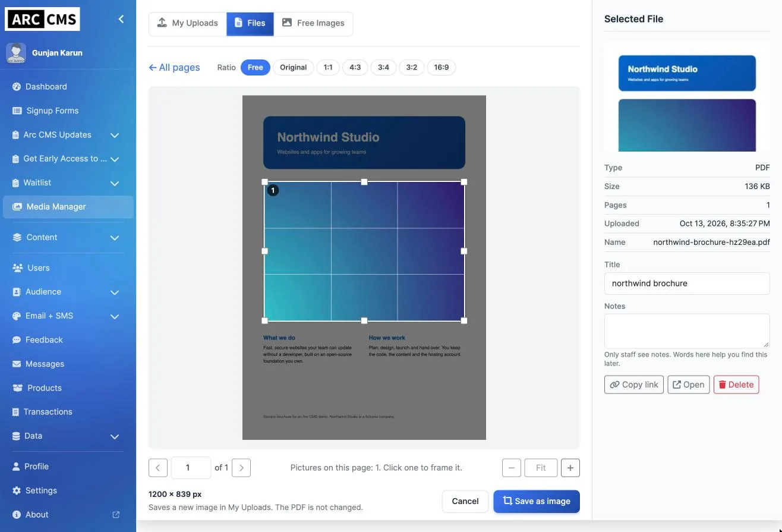
Task: Switch to the Files tab
Action: click(250, 24)
